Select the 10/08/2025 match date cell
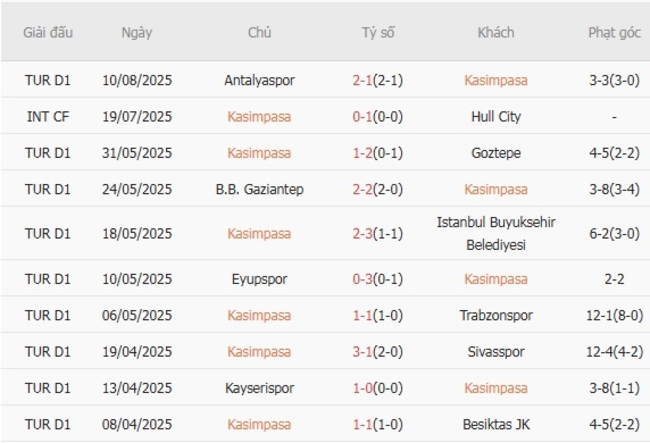Viewport: 650px width, 443px height. (x=137, y=80)
